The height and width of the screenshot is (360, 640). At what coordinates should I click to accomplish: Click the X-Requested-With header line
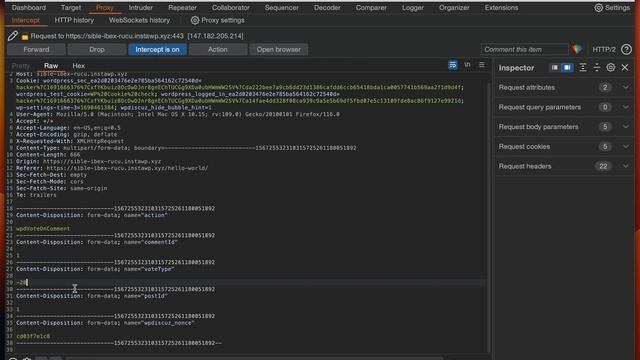tap(70, 141)
